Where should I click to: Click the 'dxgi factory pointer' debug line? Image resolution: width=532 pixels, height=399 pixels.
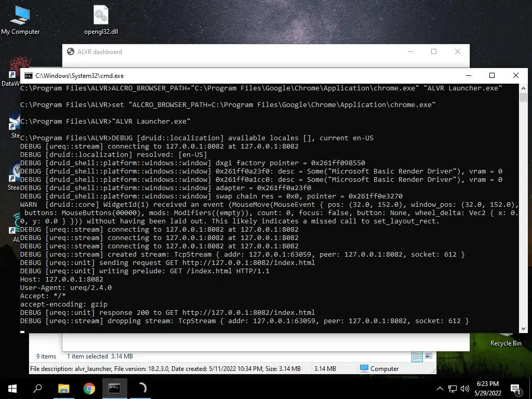(x=193, y=163)
